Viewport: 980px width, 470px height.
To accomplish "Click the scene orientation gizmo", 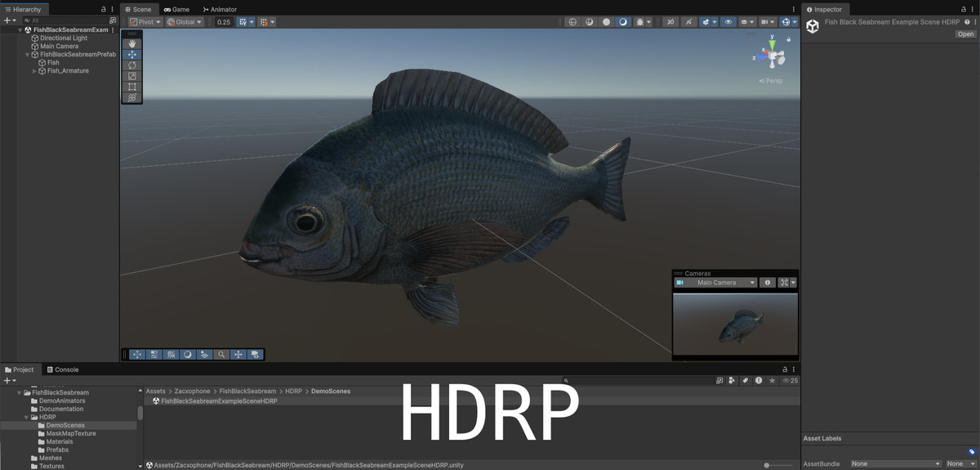I will click(771, 56).
